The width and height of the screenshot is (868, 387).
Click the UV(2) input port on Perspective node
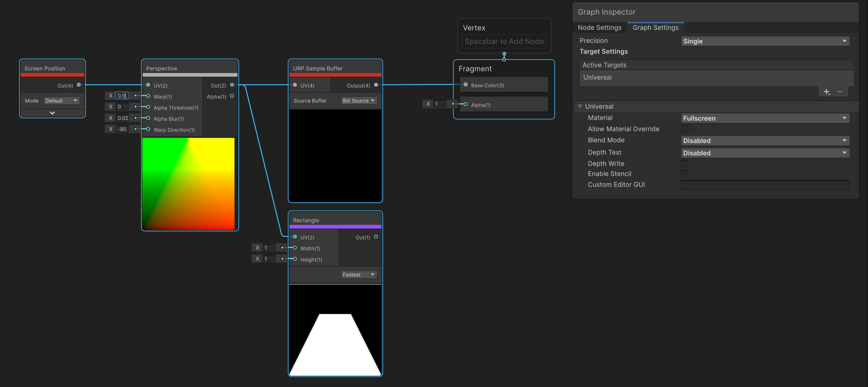[148, 85]
